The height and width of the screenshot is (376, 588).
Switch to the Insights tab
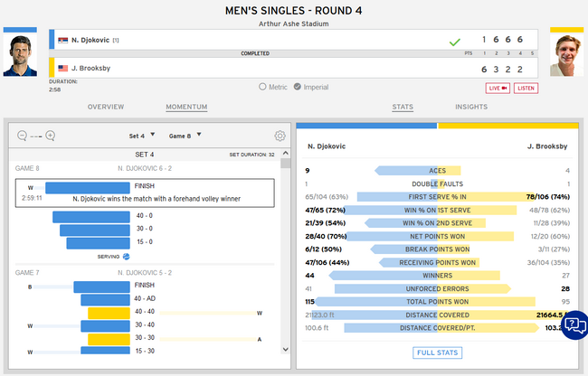pyautogui.click(x=470, y=107)
